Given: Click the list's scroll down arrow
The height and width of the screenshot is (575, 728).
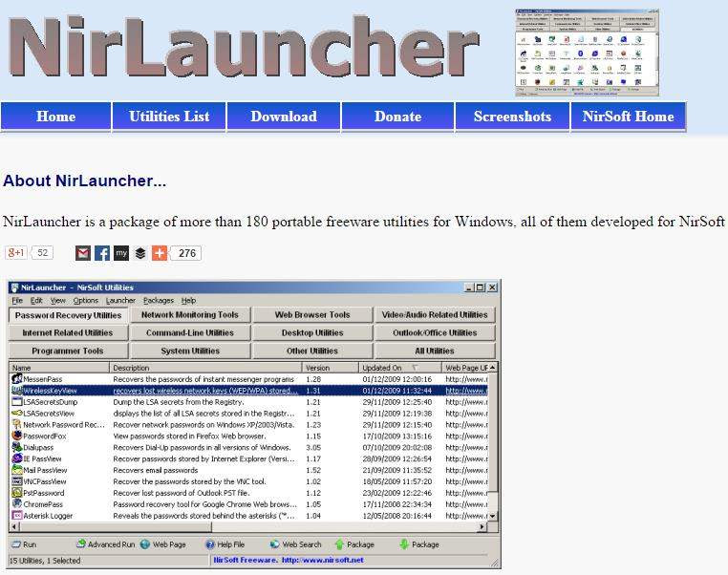Looking at the screenshot, I should (492, 516).
